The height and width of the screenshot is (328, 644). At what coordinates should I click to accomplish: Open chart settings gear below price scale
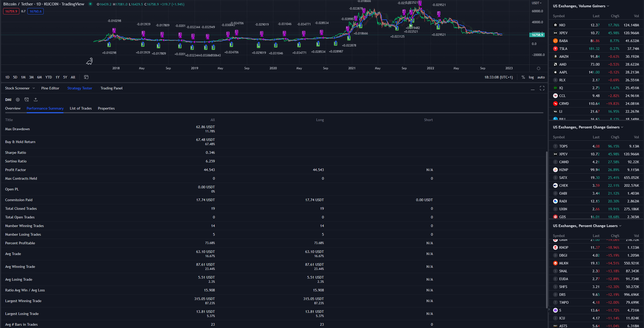(x=538, y=68)
